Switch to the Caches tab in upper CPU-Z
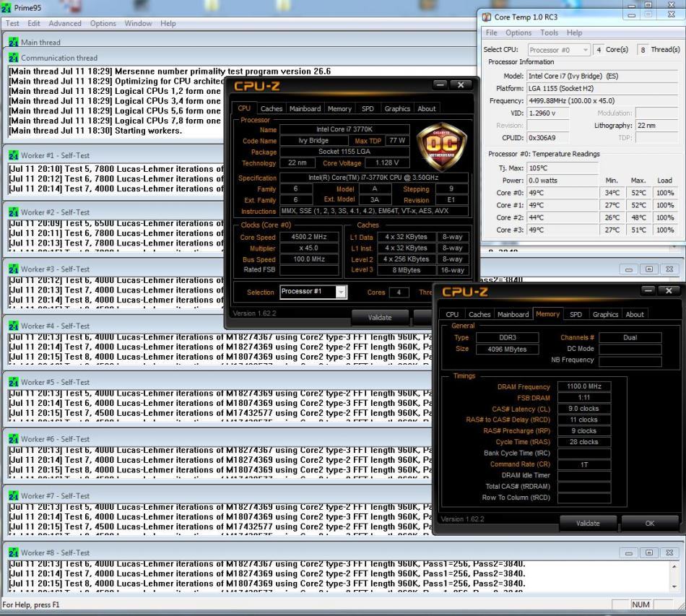 point(272,109)
